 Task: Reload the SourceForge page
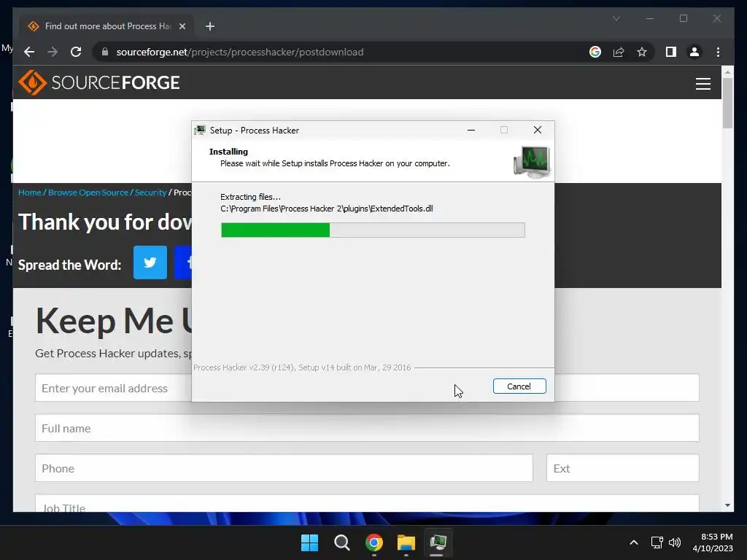[76, 52]
